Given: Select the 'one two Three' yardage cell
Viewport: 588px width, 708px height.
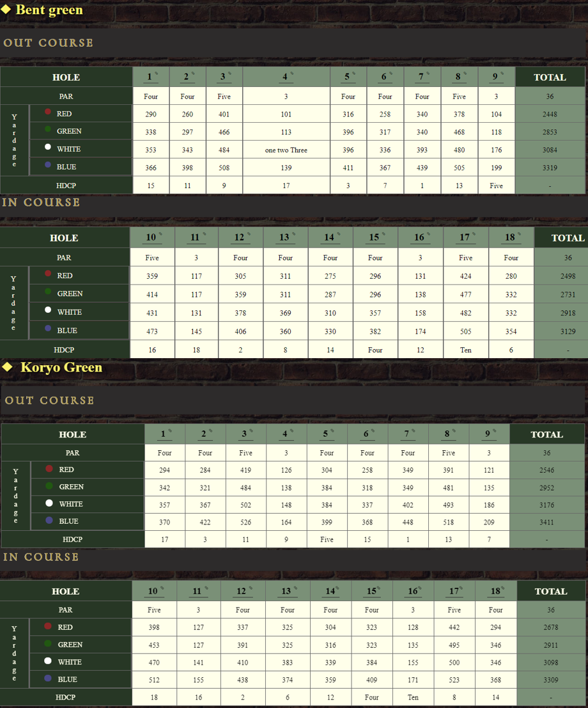Looking at the screenshot, I should click(286, 150).
